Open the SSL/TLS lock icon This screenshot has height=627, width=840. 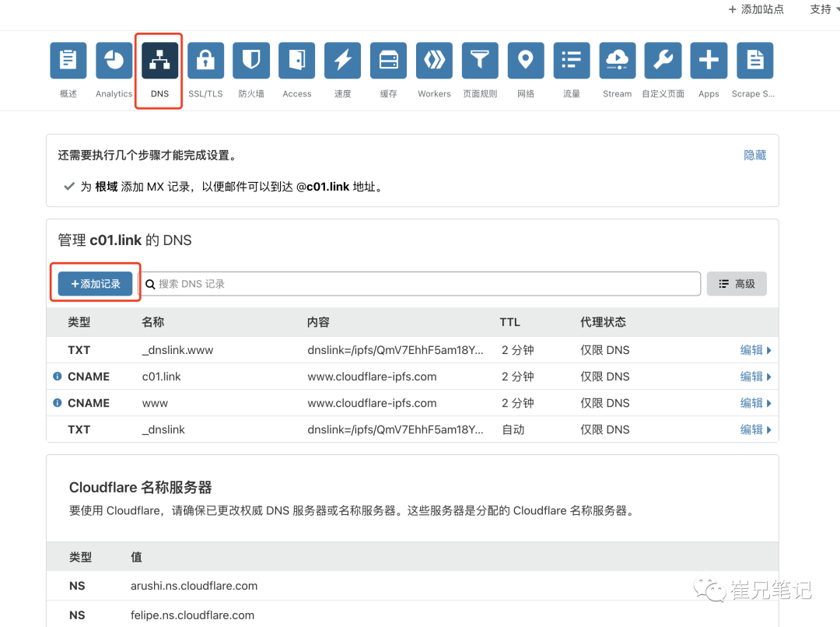coord(205,61)
